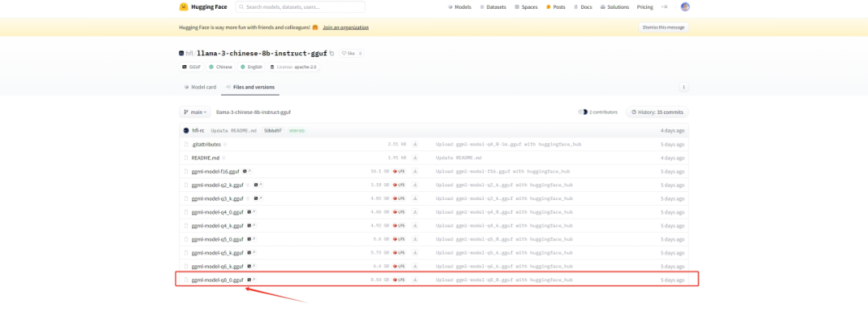Open commit message for ggml-model-f16.gguf row
Viewport: 868px width, 335px height.
502,172
